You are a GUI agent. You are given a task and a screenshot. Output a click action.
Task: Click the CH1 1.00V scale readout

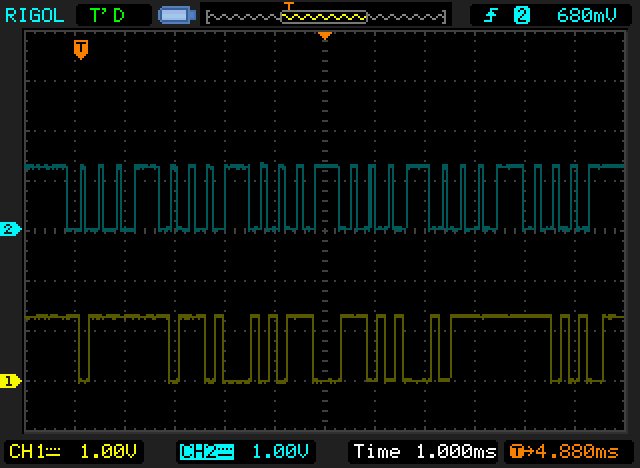pyautogui.click(x=109, y=452)
